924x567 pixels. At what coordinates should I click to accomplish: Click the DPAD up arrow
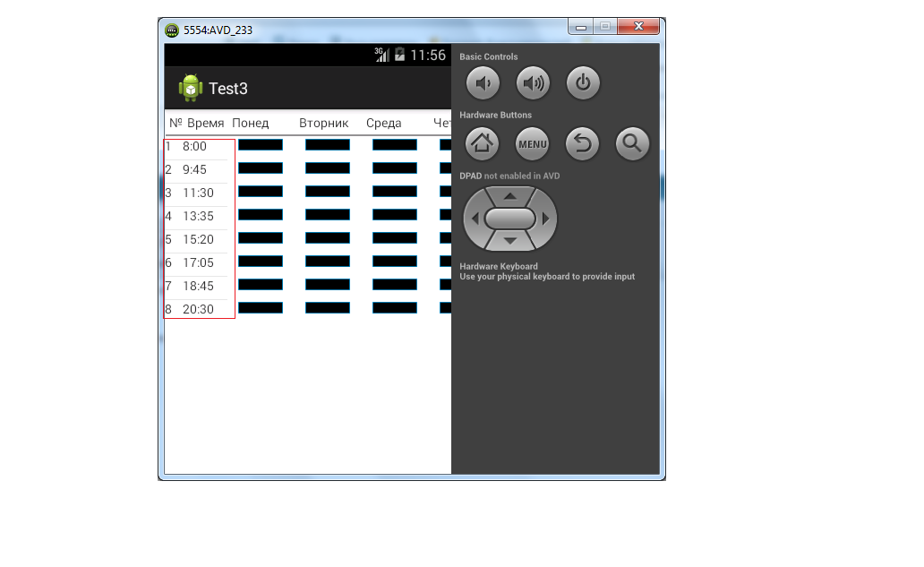(510, 195)
